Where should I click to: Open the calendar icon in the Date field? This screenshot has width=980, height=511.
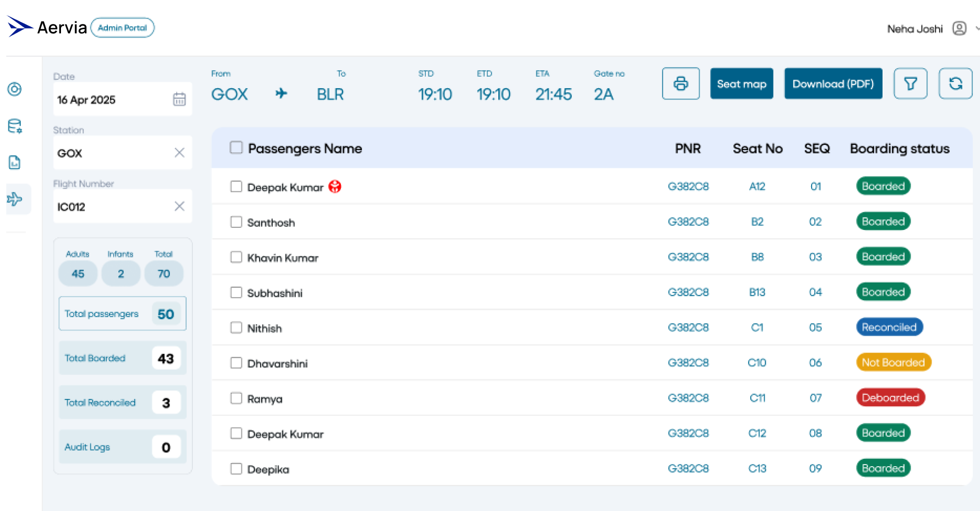[179, 99]
